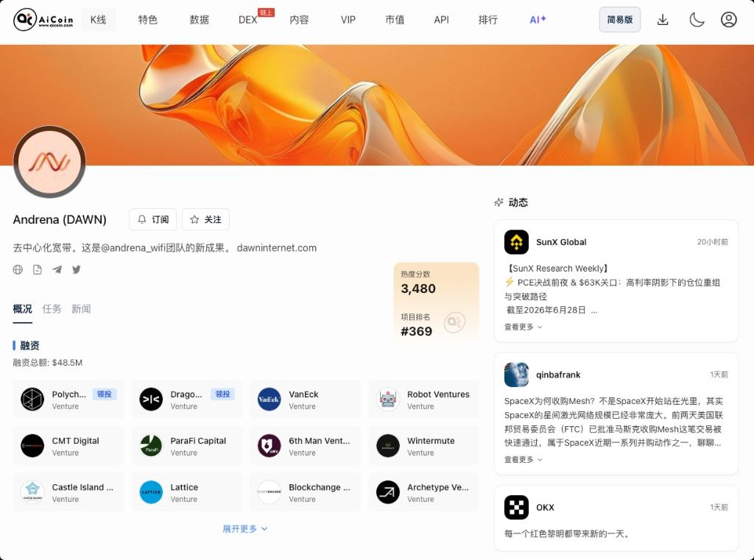Open OKX profile name

tap(546, 508)
